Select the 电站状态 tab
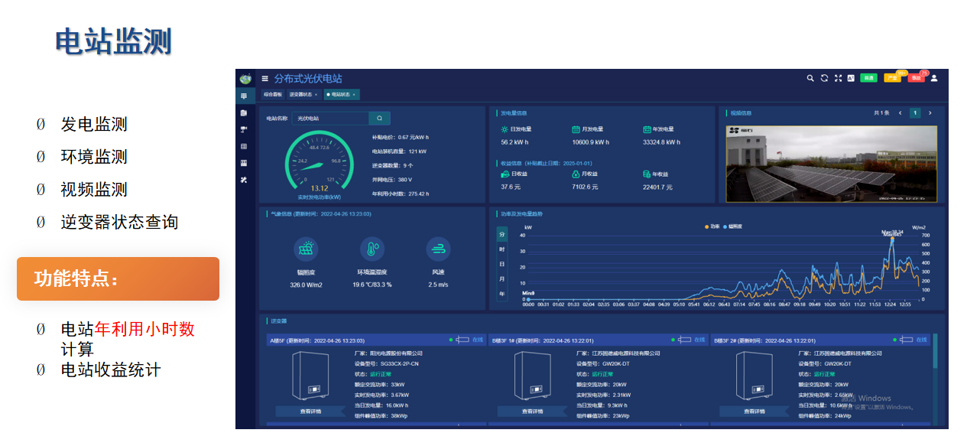980x446 pixels. pos(340,95)
